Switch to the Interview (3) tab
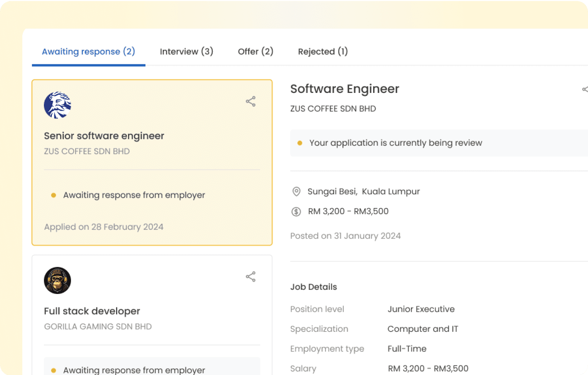The height and width of the screenshot is (375, 588). coord(186,52)
